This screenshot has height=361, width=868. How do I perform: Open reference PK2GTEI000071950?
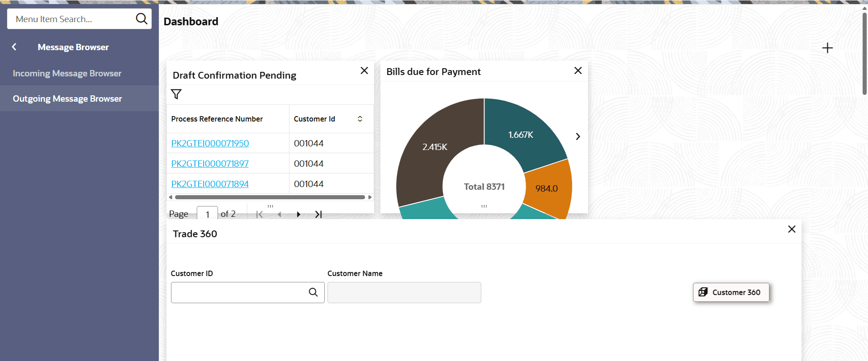pos(210,143)
